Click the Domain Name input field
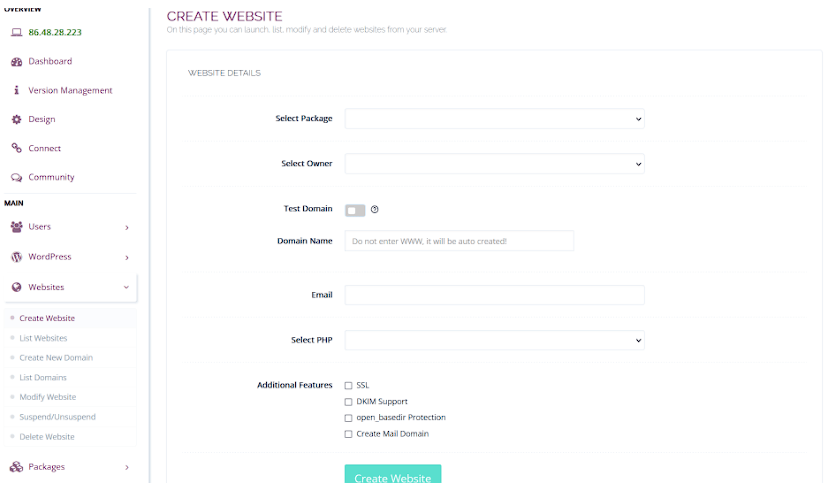Image resolution: width=831 pixels, height=495 pixels. [459, 241]
